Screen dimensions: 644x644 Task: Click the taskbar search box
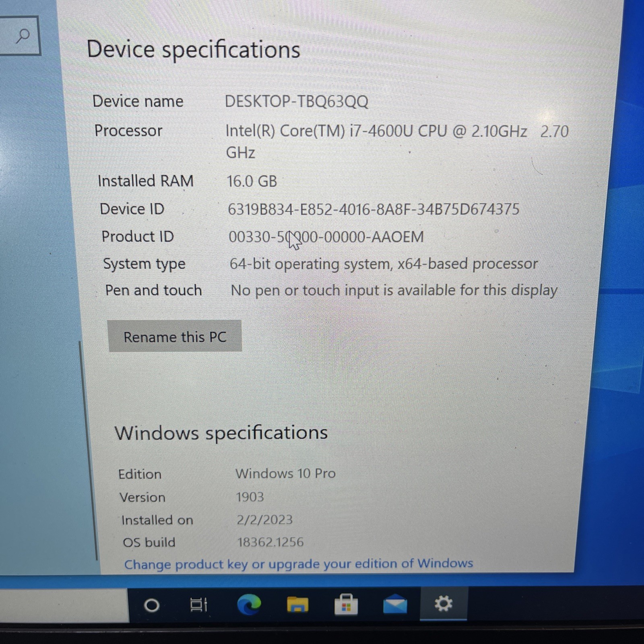point(64,606)
